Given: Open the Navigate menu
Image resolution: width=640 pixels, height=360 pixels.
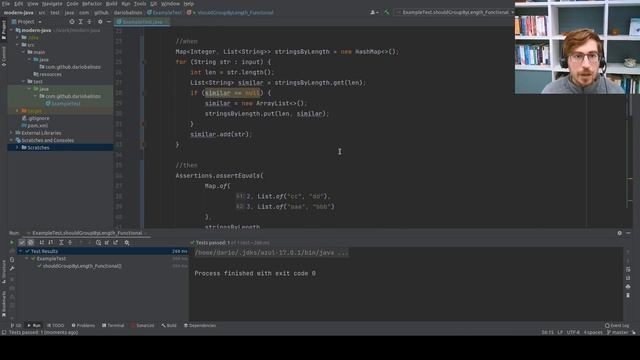Looking at the screenshot, I should 52,4.
